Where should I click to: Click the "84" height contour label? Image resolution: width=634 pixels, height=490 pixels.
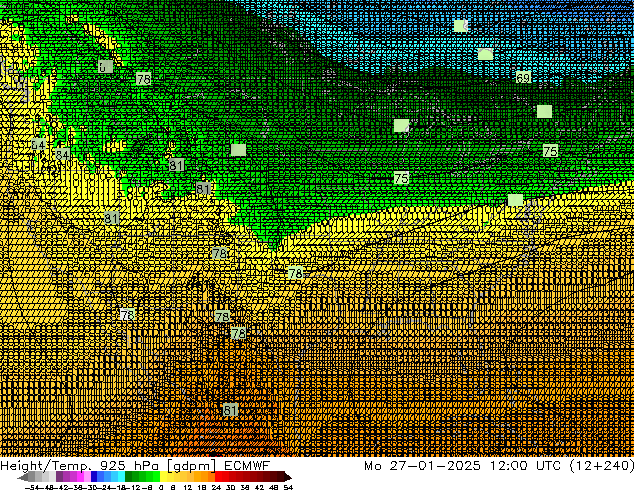pos(62,154)
